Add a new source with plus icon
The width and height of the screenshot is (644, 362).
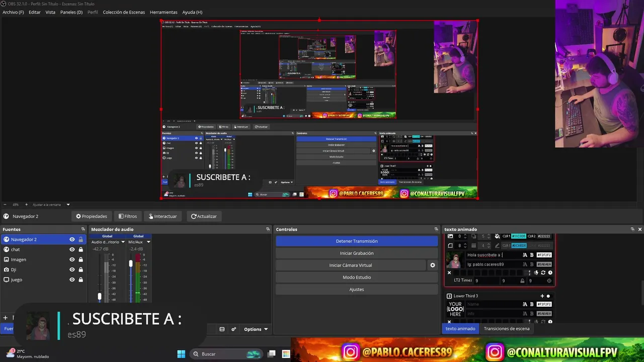click(5, 318)
